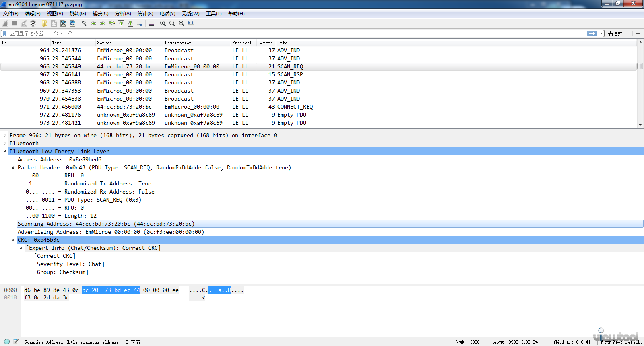Go back to the previous packet
Screen dimensions: 644x346
[93, 23]
